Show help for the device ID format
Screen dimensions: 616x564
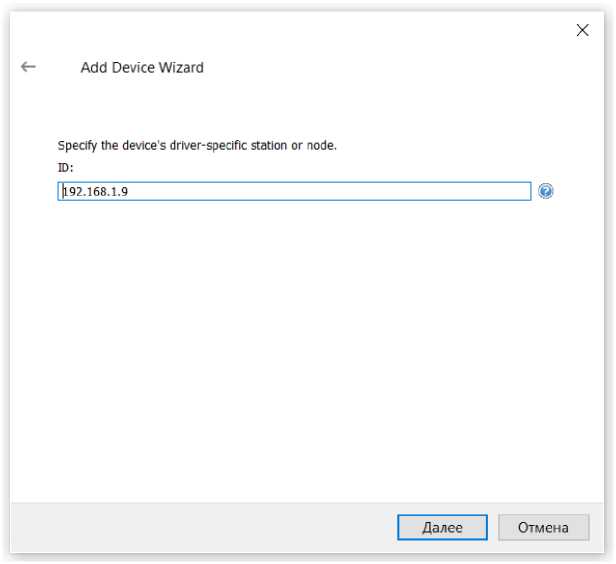(545, 191)
